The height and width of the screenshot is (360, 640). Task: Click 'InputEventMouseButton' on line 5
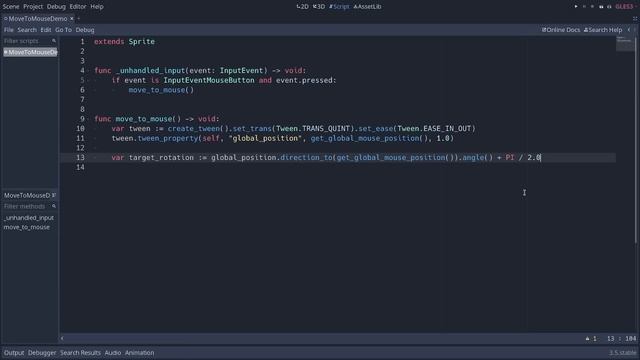[209, 80]
